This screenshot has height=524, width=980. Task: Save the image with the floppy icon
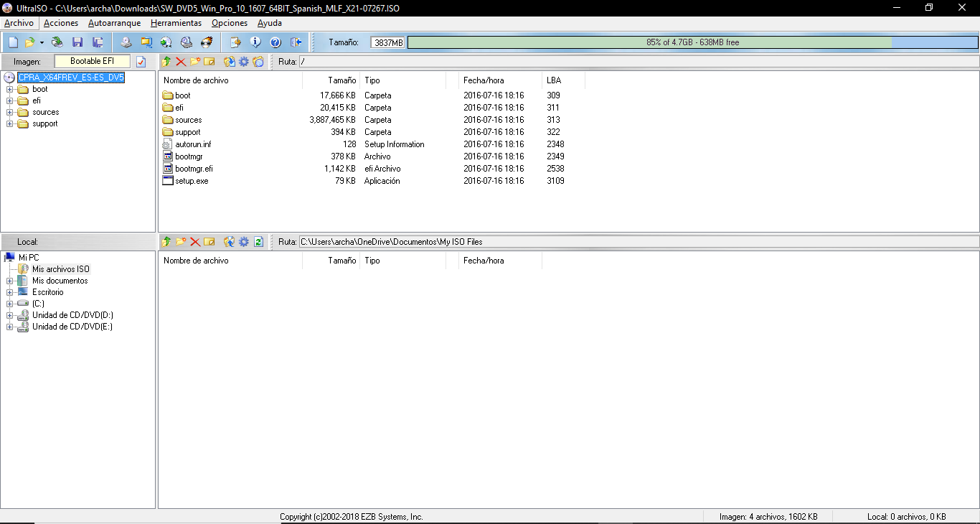coord(77,42)
